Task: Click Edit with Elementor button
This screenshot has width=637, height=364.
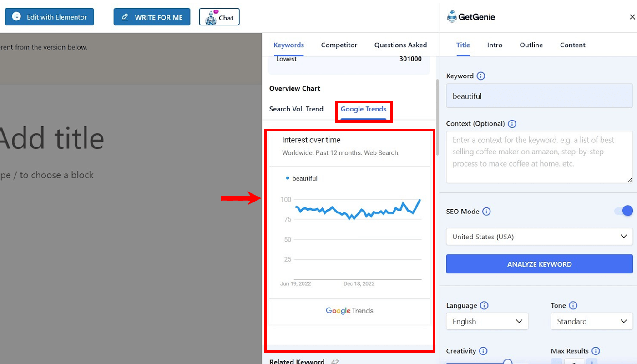Action: point(50,17)
